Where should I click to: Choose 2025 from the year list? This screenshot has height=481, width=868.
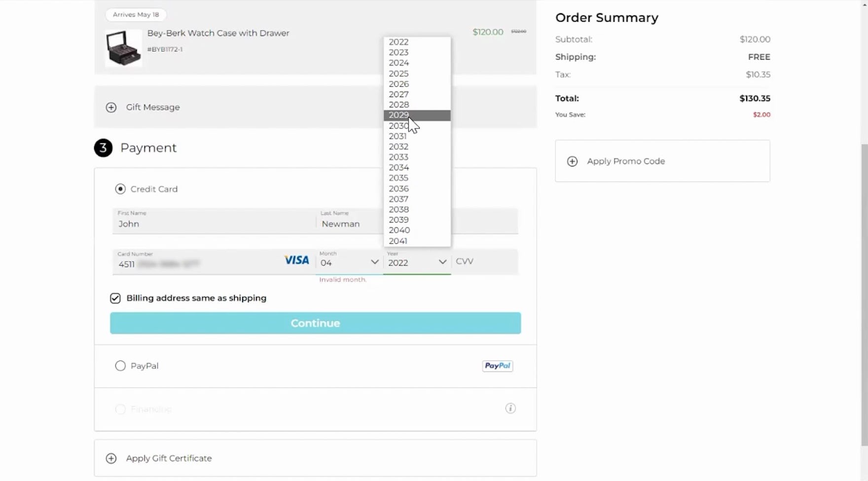pyautogui.click(x=398, y=73)
